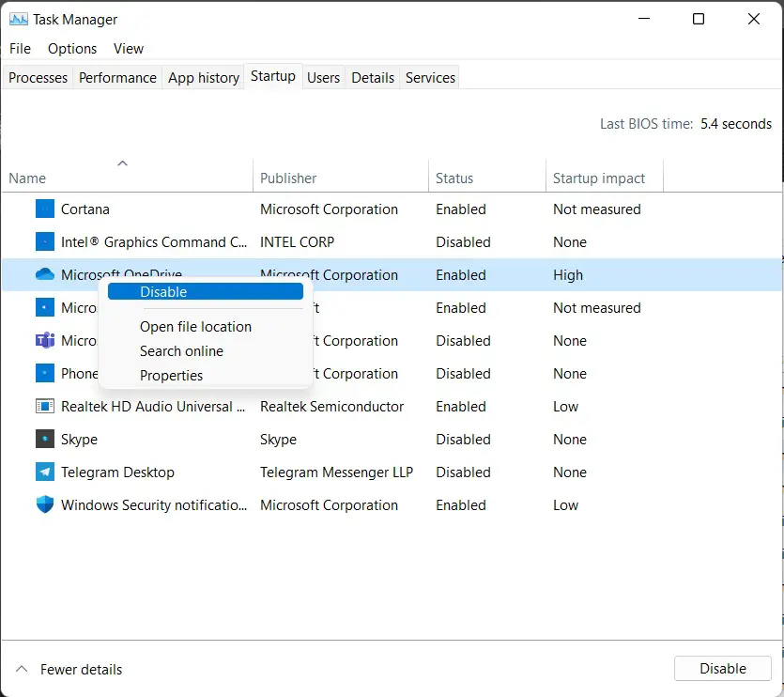Open the File menu
Image resolution: width=784 pixels, height=697 pixels.
tap(20, 49)
